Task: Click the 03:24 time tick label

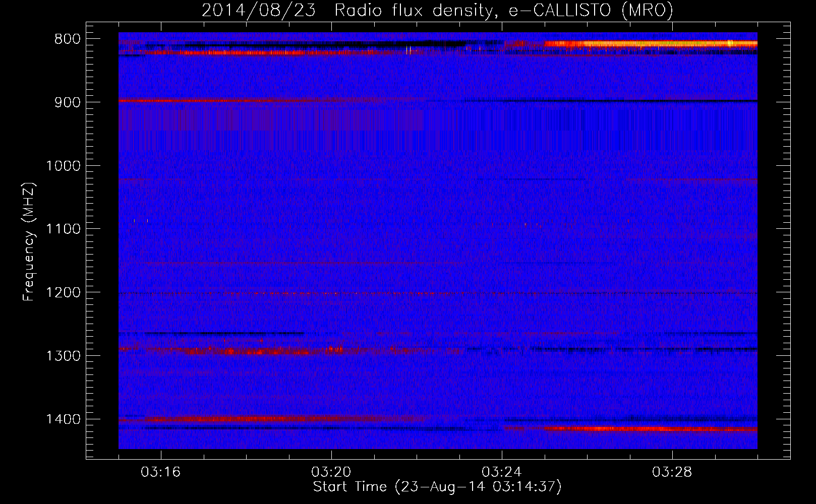Action: point(502,472)
